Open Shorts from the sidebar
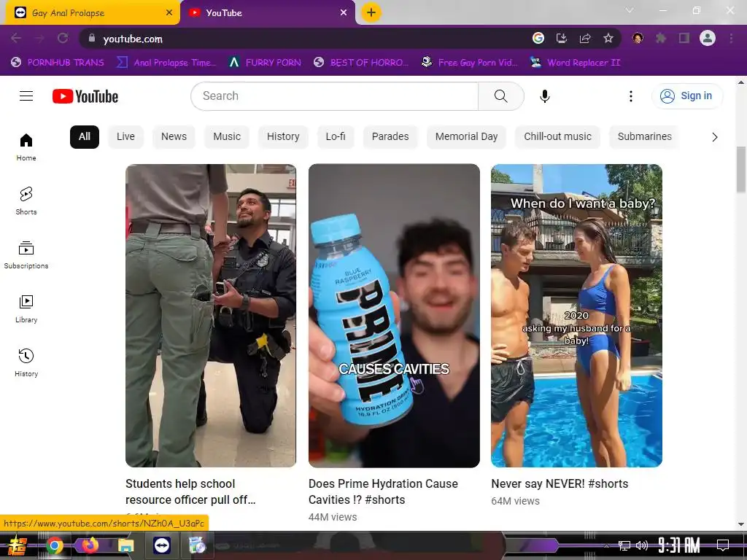Image resolution: width=747 pixels, height=560 pixels. [x=26, y=201]
